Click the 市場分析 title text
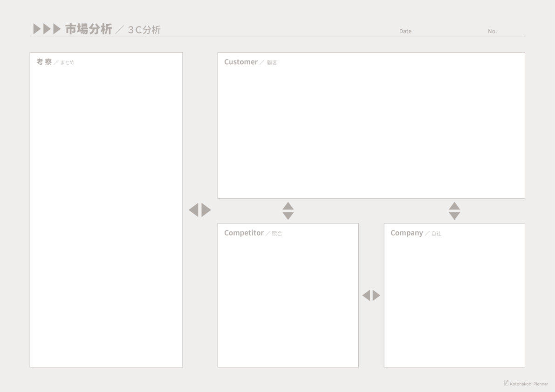555x392 pixels. point(89,29)
